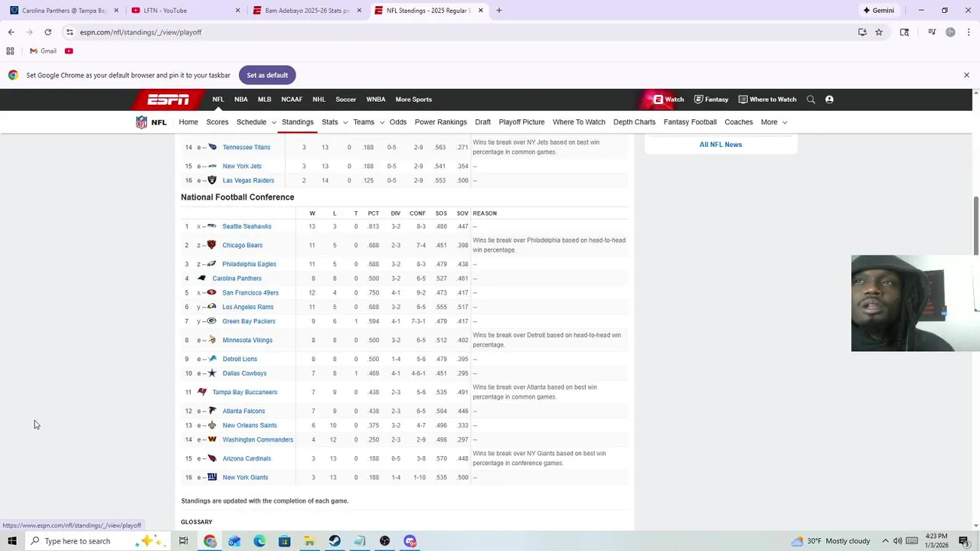Image resolution: width=980 pixels, height=551 pixels.
Task: Click the NFL shield logo
Action: point(142,122)
